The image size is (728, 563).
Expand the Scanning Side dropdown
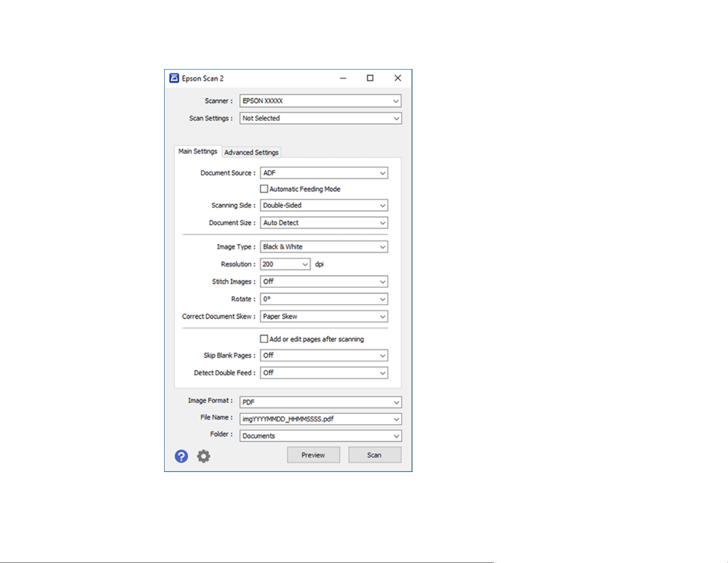pyautogui.click(x=324, y=205)
